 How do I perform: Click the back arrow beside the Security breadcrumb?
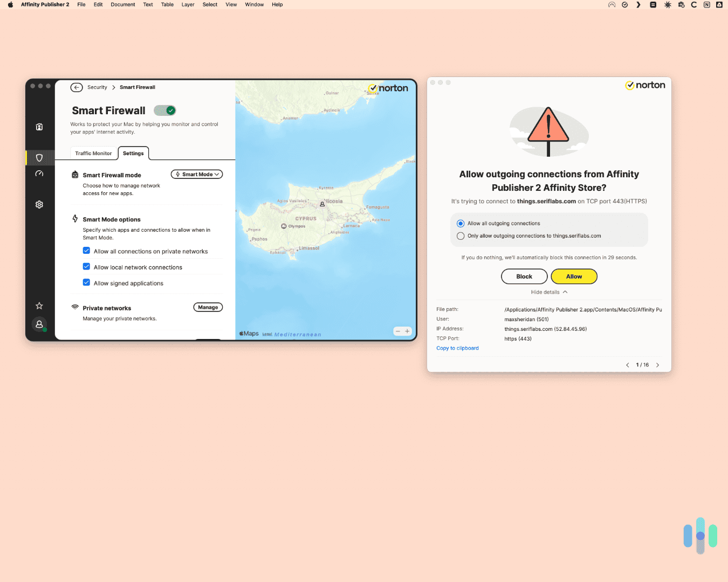click(76, 87)
